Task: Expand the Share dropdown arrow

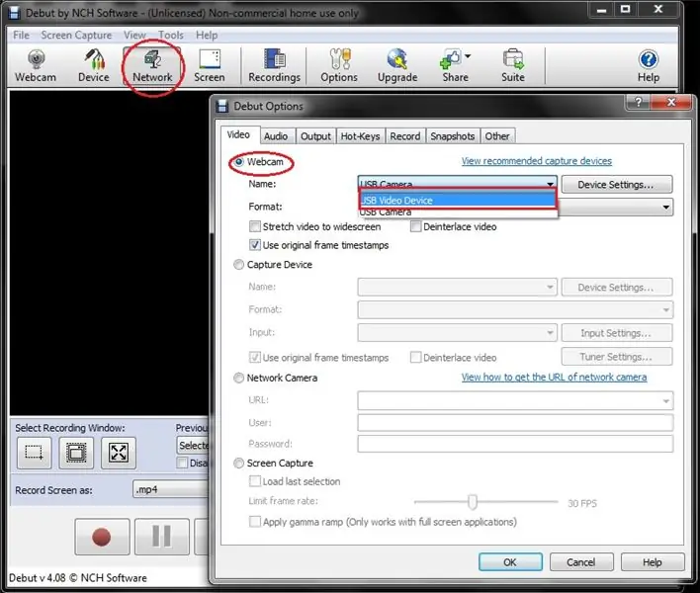Action: tap(468, 56)
